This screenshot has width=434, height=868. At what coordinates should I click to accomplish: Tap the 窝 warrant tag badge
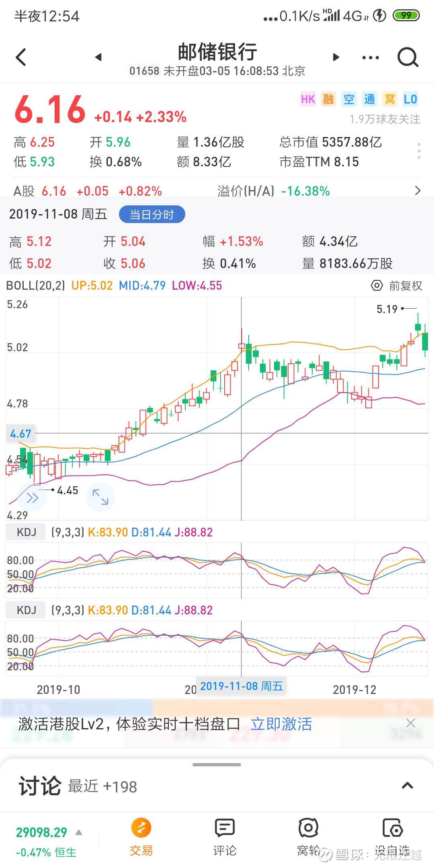coord(390,99)
